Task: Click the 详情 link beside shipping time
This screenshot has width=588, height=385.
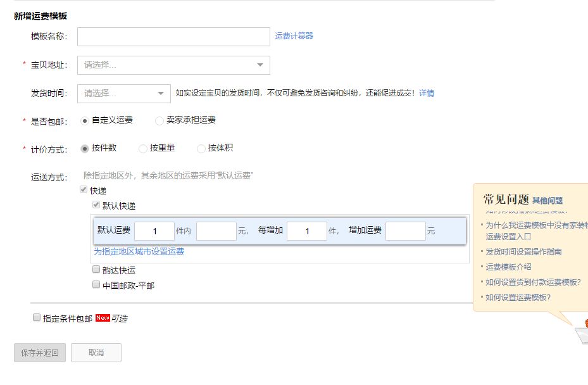Action: tap(427, 93)
